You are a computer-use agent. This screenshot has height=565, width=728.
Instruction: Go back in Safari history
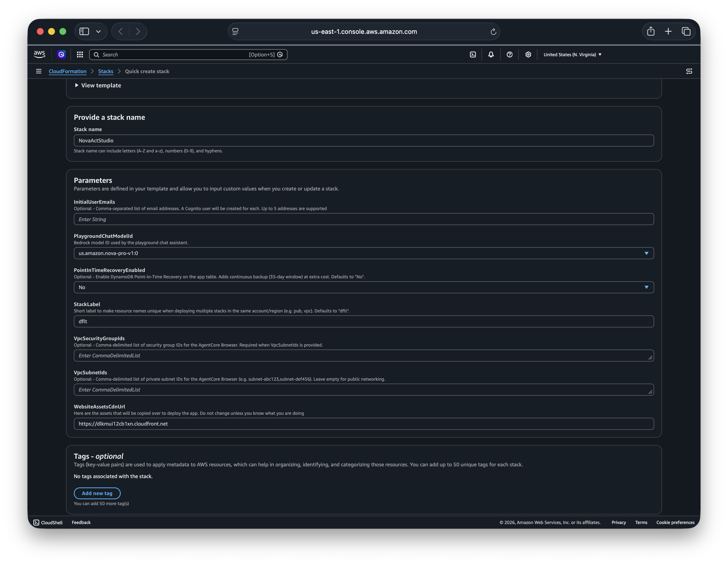pos(121,31)
